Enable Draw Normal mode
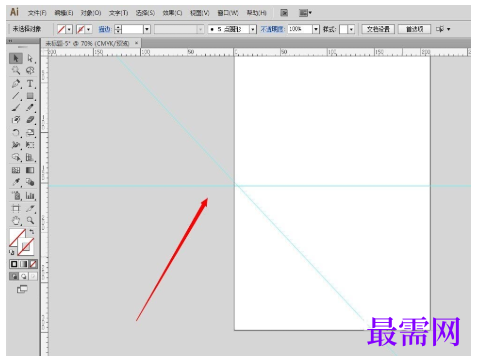The height and width of the screenshot is (363, 479). click(14, 276)
